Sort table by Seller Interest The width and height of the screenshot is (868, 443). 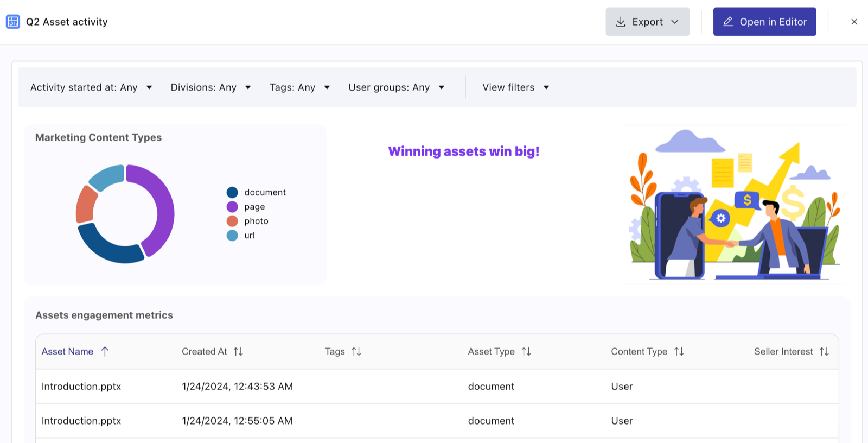792,351
